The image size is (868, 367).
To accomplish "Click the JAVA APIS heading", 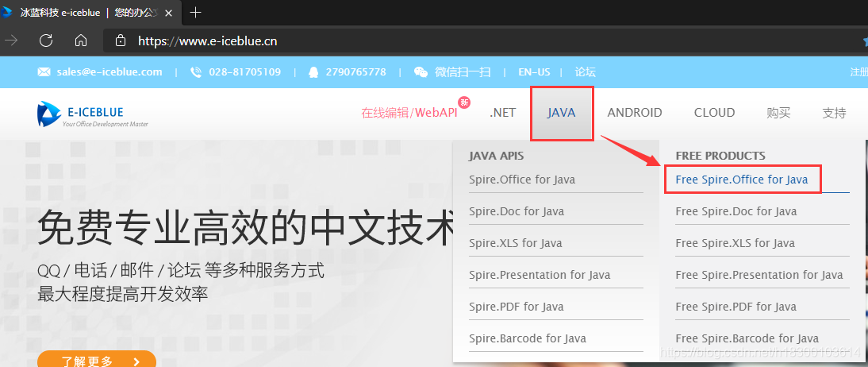I will 496,156.
